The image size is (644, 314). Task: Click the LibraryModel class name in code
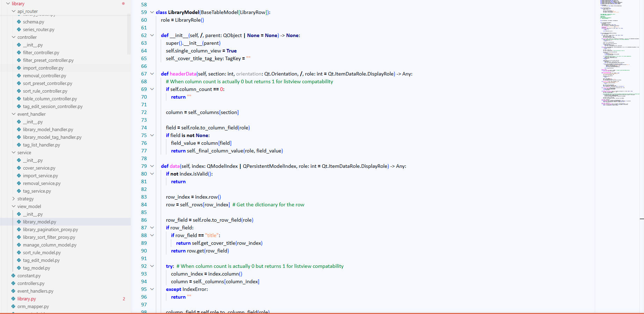point(183,12)
